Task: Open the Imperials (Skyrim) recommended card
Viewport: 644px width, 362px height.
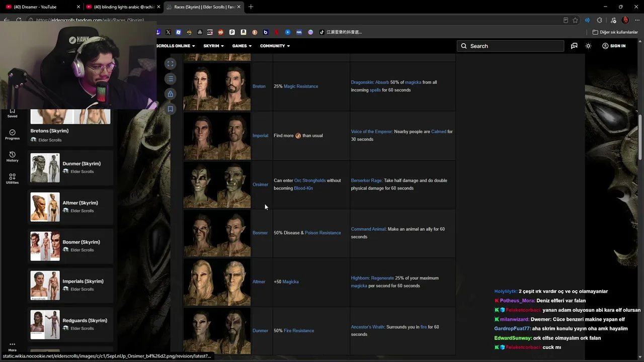Action: 70,286
